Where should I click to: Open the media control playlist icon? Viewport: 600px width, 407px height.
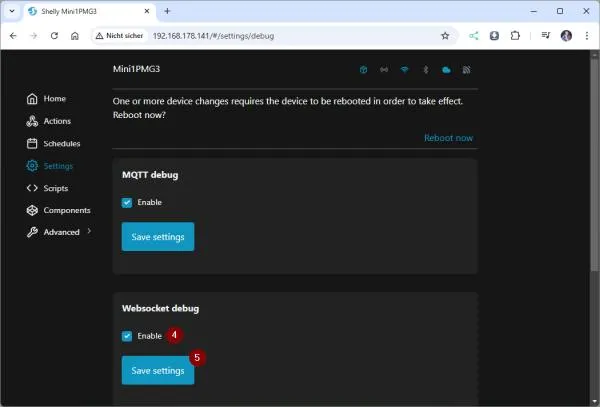click(x=546, y=36)
